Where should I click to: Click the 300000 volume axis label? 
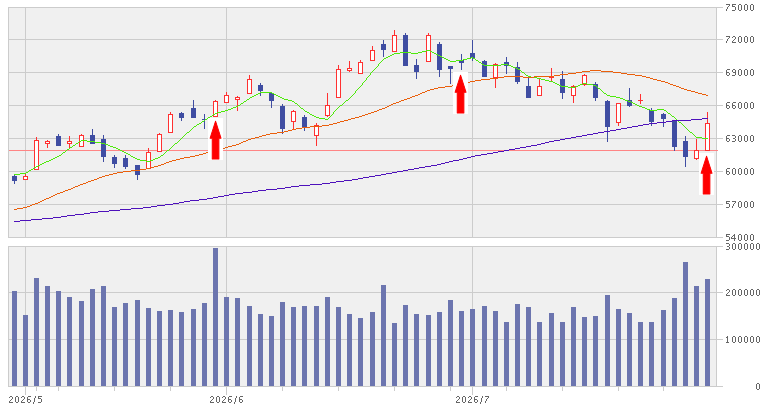(743, 247)
